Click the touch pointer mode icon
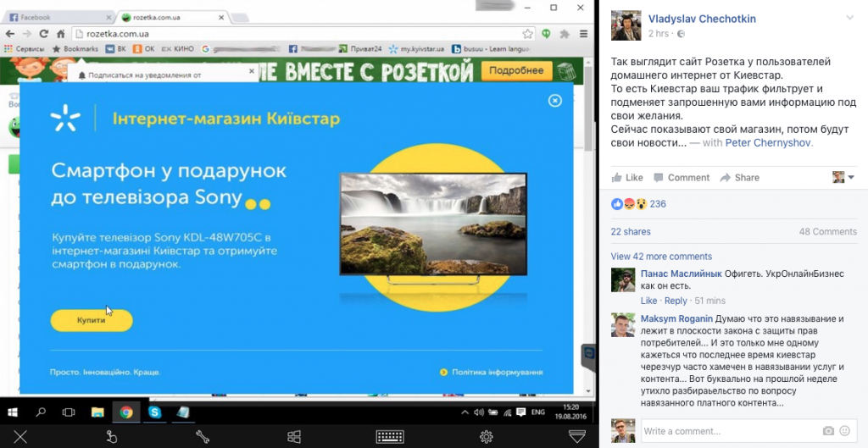This screenshot has width=868, height=448. pyautogui.click(x=111, y=437)
